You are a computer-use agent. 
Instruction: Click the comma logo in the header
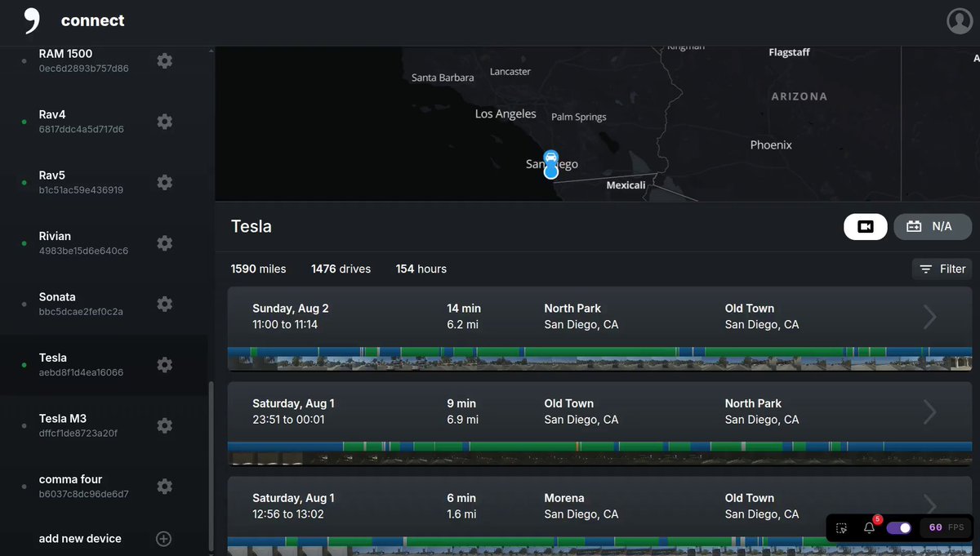click(x=31, y=21)
